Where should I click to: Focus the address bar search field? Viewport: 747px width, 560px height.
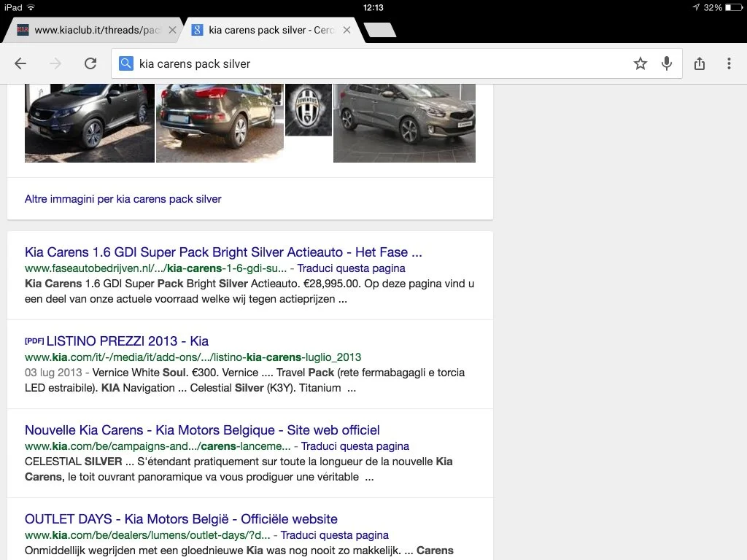pos(396,63)
